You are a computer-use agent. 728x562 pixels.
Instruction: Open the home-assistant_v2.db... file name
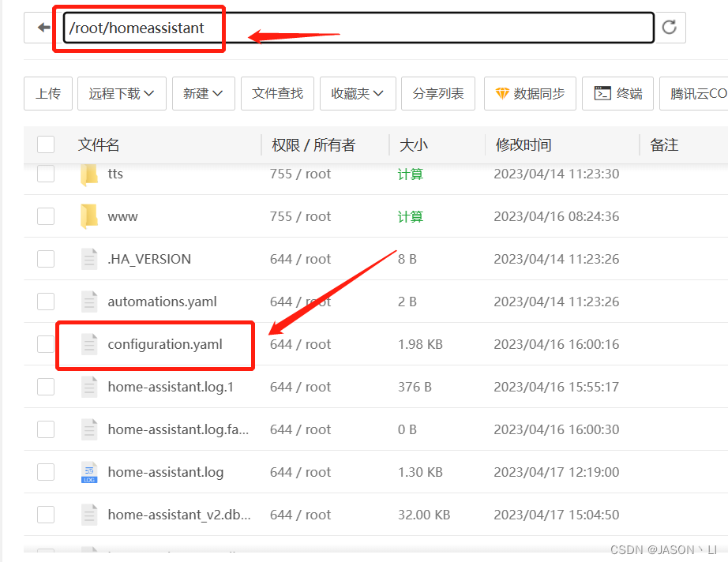coord(179,515)
